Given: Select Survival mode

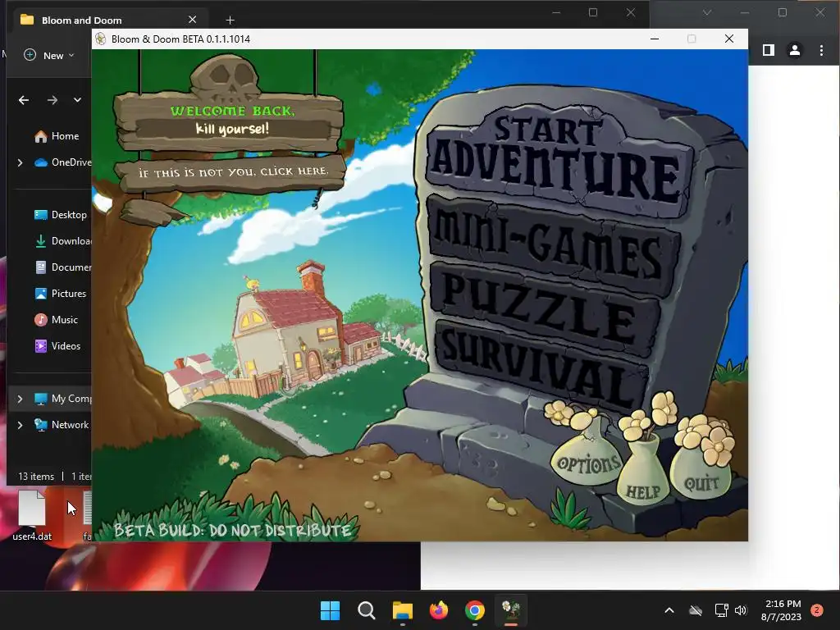Looking at the screenshot, I should click(541, 367).
